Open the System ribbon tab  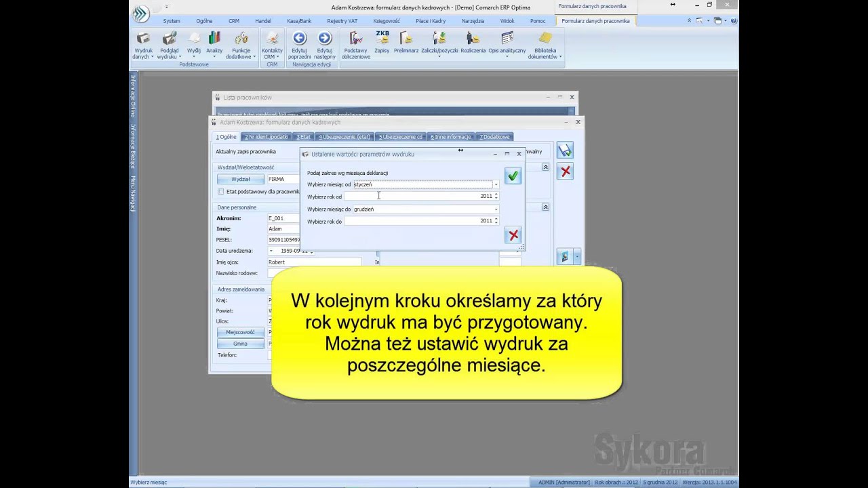[172, 21]
